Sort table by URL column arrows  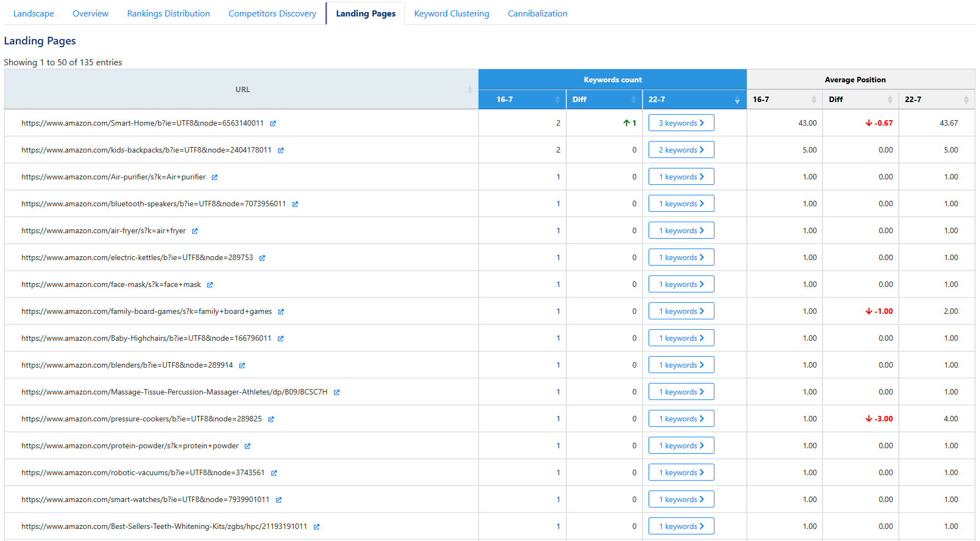coord(470,89)
